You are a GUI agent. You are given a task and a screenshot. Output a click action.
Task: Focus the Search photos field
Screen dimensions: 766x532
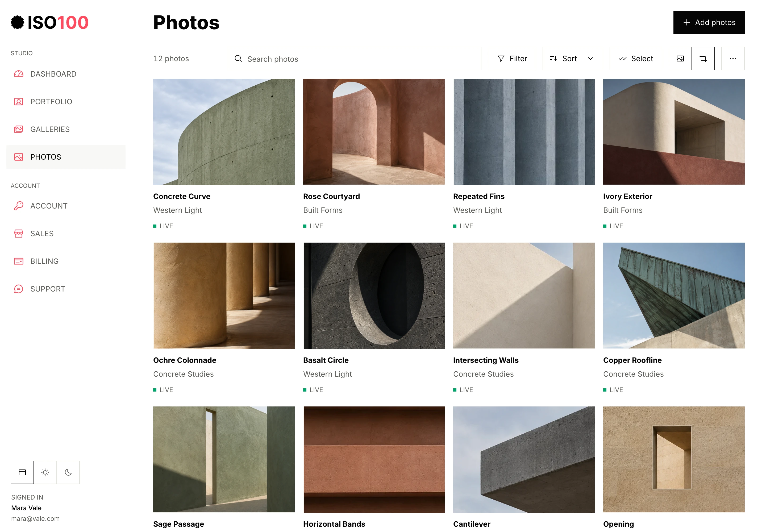click(x=354, y=59)
